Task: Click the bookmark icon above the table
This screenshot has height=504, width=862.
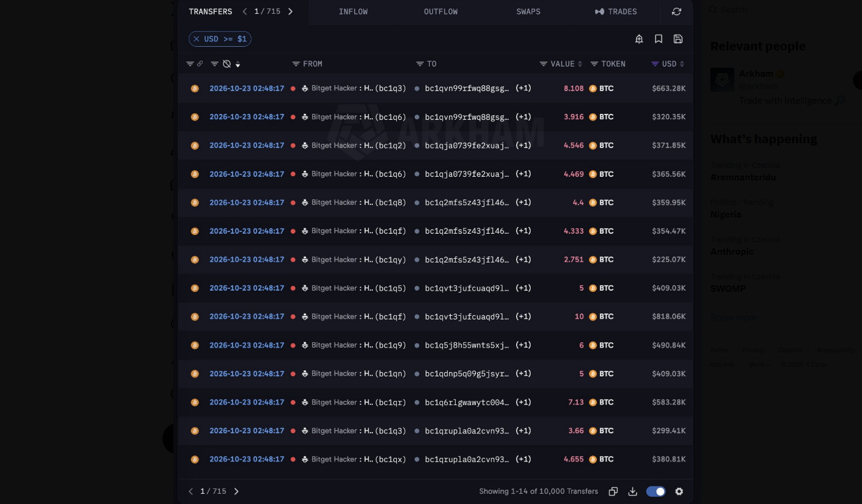Action: [x=658, y=39]
